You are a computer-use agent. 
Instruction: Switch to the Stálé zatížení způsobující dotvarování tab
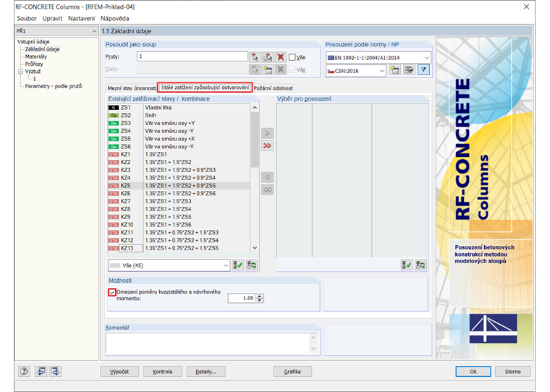tap(205, 88)
